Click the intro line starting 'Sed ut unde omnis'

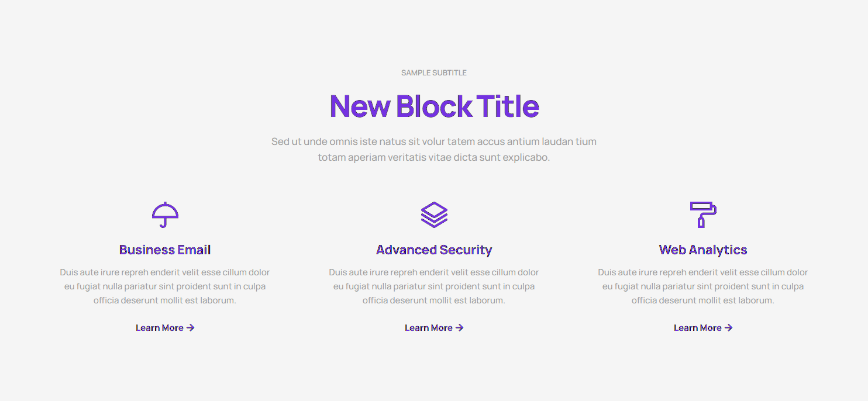pos(434,141)
